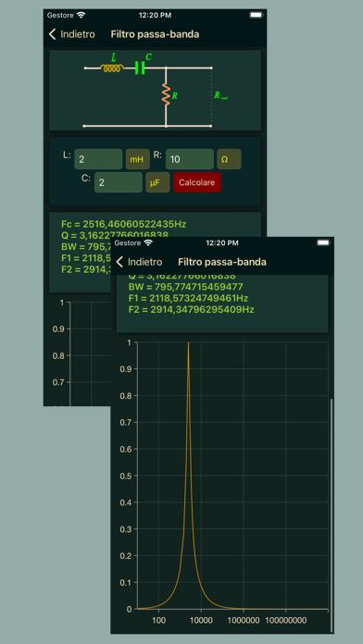The width and height of the screenshot is (363, 644).
Task: Click the capacitor C symbol in circuit diagram
Action: (140, 68)
